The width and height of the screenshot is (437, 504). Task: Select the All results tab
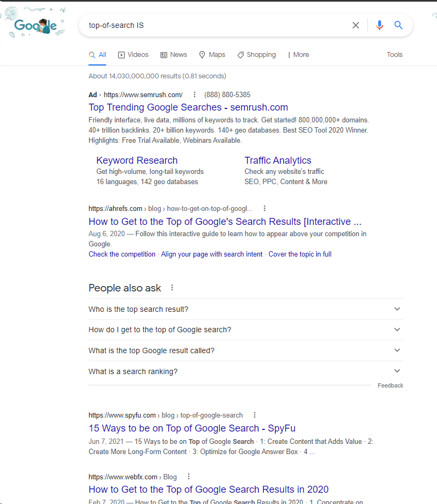97,55
